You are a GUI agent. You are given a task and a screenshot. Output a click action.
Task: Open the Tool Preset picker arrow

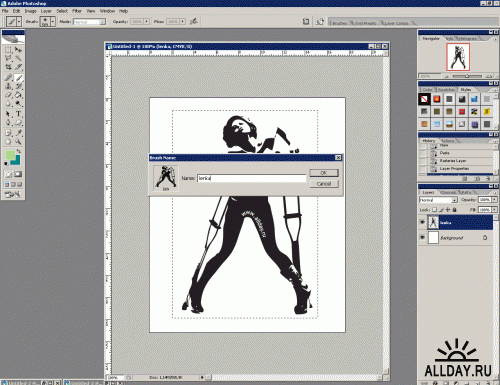pos(19,22)
